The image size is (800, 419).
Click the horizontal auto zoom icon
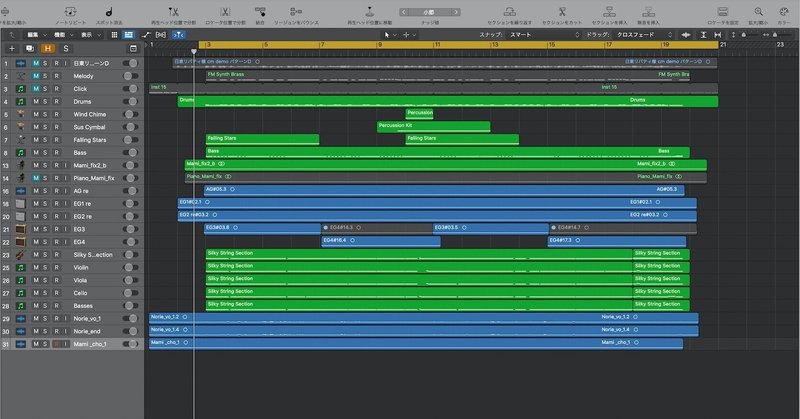click(718, 35)
